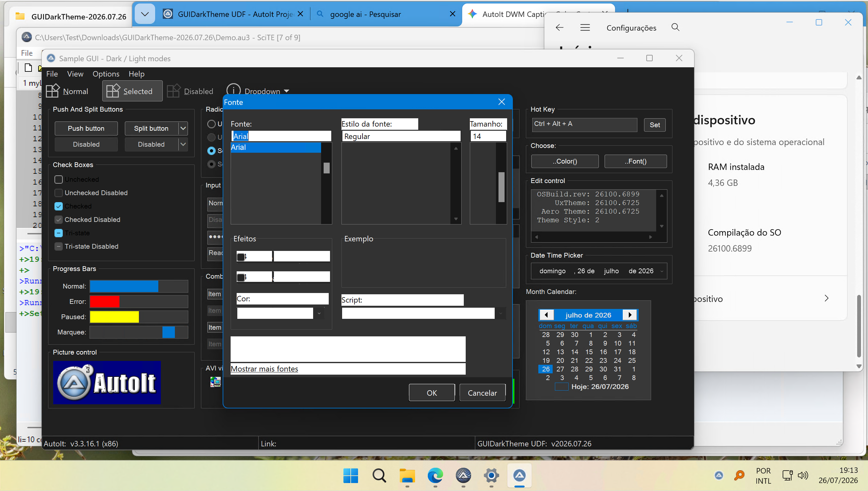Toggle the Tri-state checkbox
868x491 pixels.
point(59,233)
